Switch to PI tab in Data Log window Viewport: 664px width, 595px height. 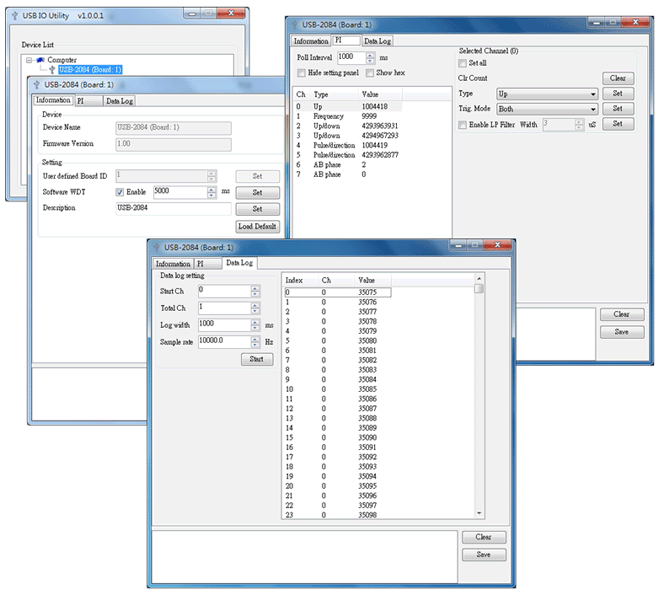tap(208, 264)
